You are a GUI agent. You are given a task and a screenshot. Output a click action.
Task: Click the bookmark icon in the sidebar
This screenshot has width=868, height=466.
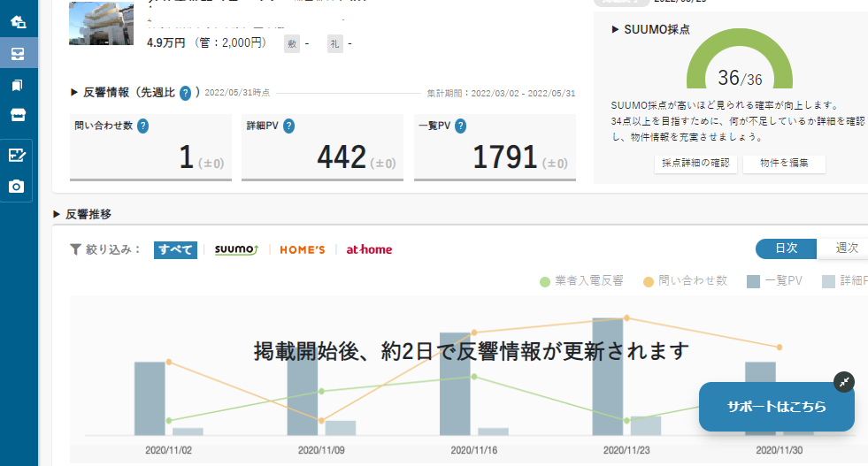[x=18, y=86]
